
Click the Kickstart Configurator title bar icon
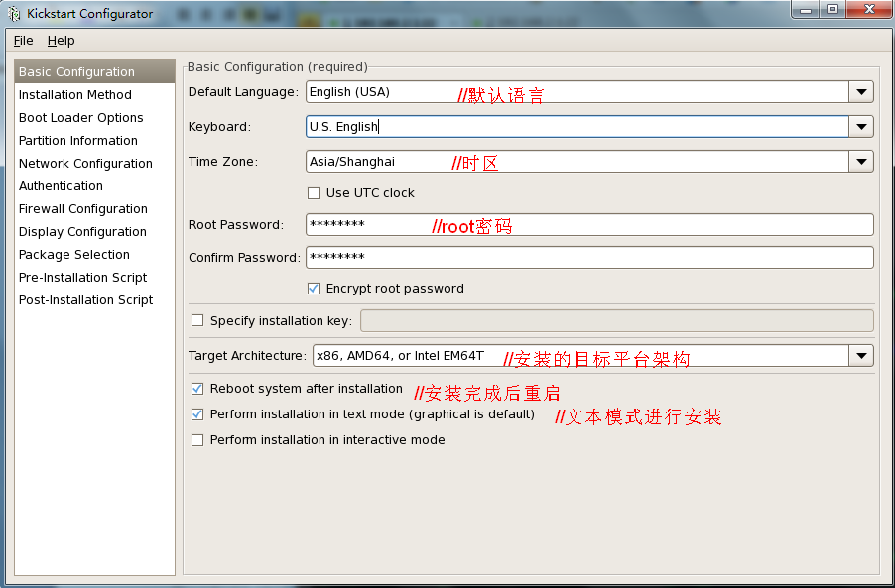click(x=14, y=13)
